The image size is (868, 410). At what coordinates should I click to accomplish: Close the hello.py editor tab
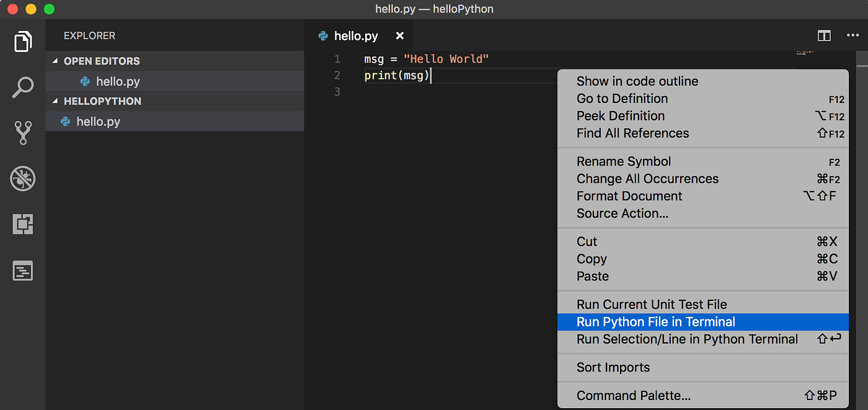[400, 36]
